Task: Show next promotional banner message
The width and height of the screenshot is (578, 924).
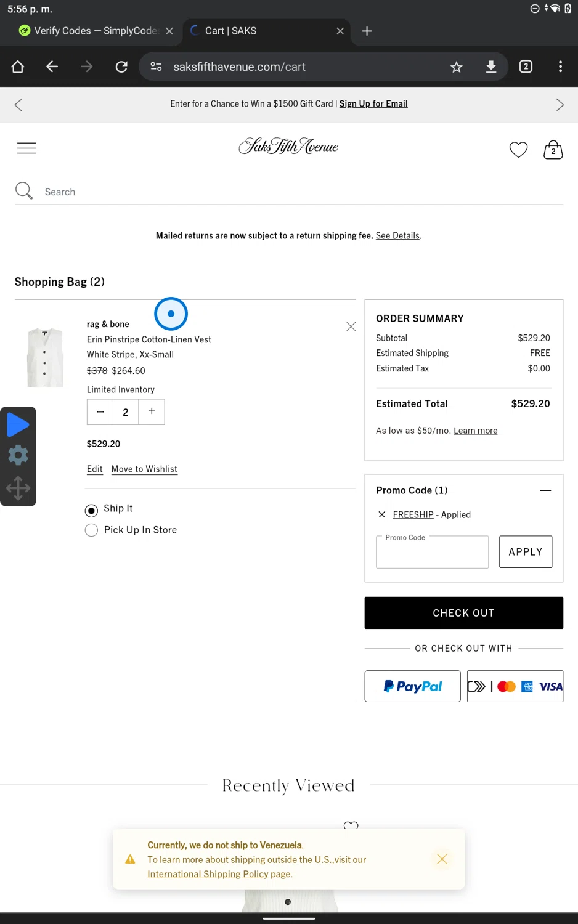Action: point(560,105)
